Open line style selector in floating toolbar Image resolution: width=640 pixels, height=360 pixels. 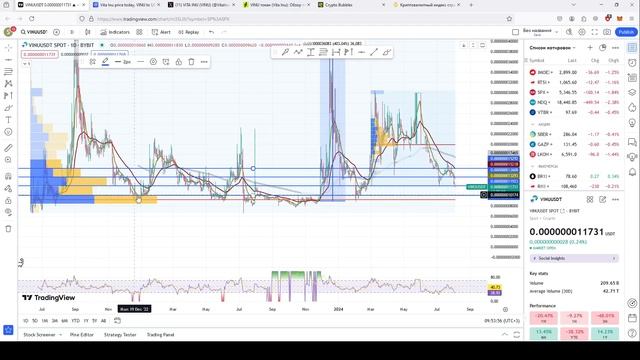pyautogui.click(x=140, y=62)
